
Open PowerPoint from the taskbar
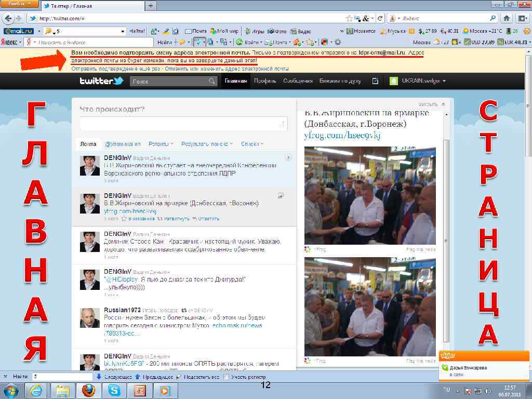[139, 391]
